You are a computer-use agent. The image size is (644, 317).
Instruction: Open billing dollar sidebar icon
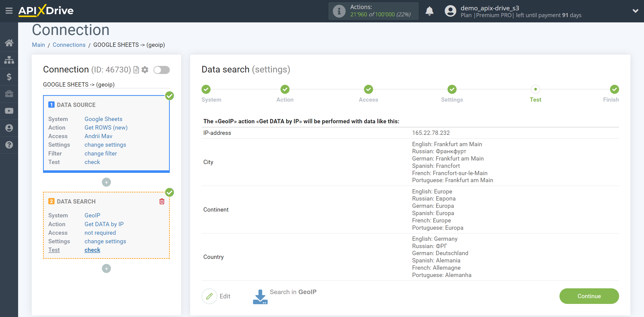click(x=9, y=77)
